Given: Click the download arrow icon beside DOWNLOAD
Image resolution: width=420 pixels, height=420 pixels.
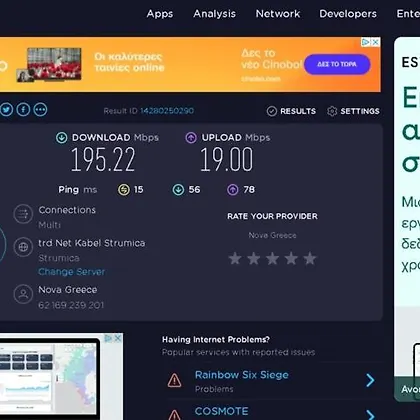Looking at the screenshot, I should coord(62,137).
